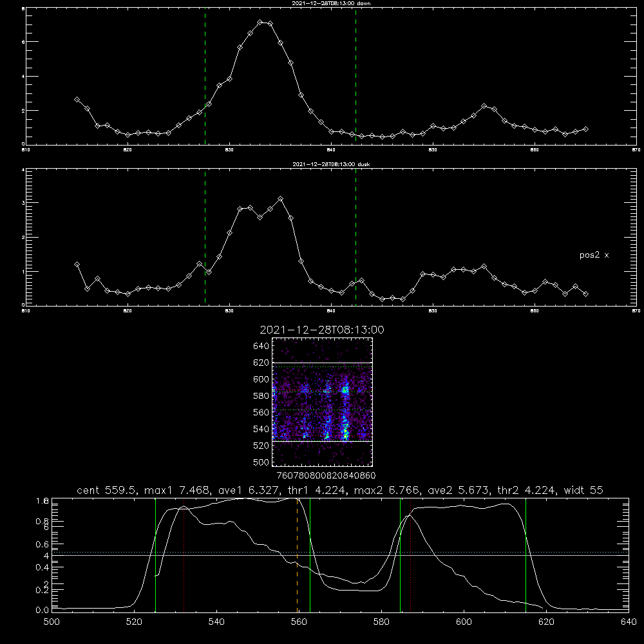Click heatmap y-axis label 580

click(x=261, y=396)
